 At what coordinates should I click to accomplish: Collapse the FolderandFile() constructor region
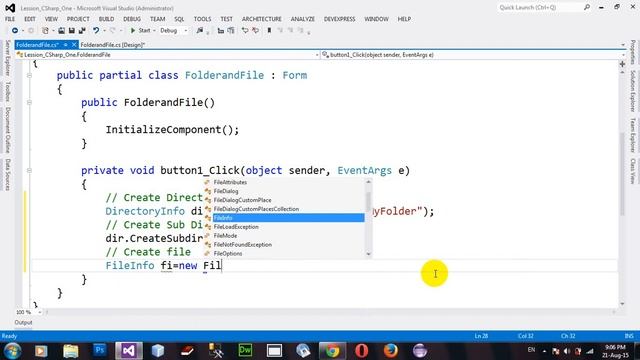click(x=29, y=102)
